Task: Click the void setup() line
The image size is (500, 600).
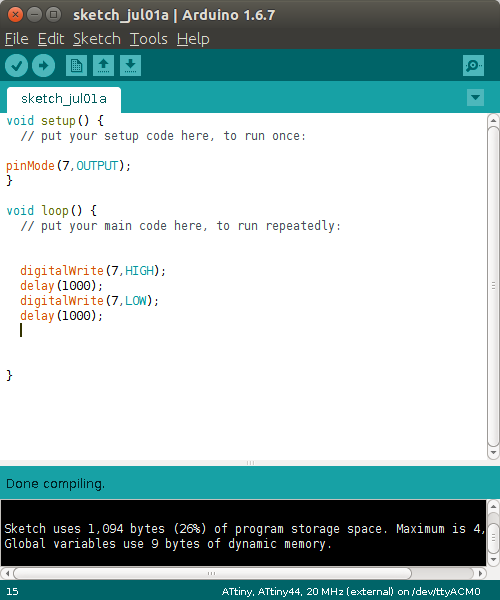Action: [x=55, y=121]
